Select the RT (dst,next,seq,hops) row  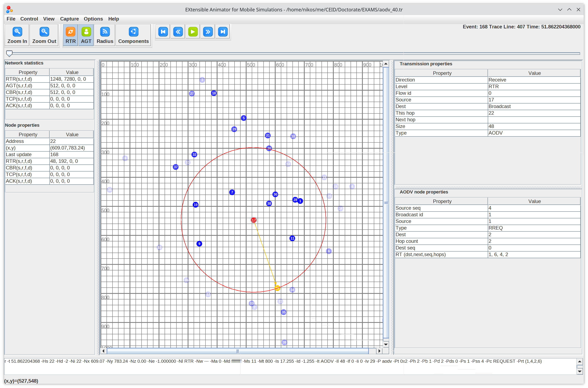click(488, 254)
